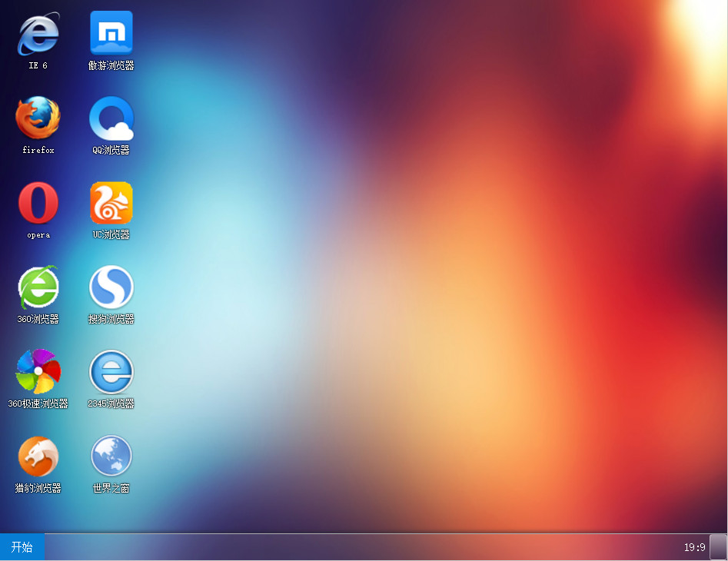Click the 开始 start button
728x561 pixels.
click(22, 547)
